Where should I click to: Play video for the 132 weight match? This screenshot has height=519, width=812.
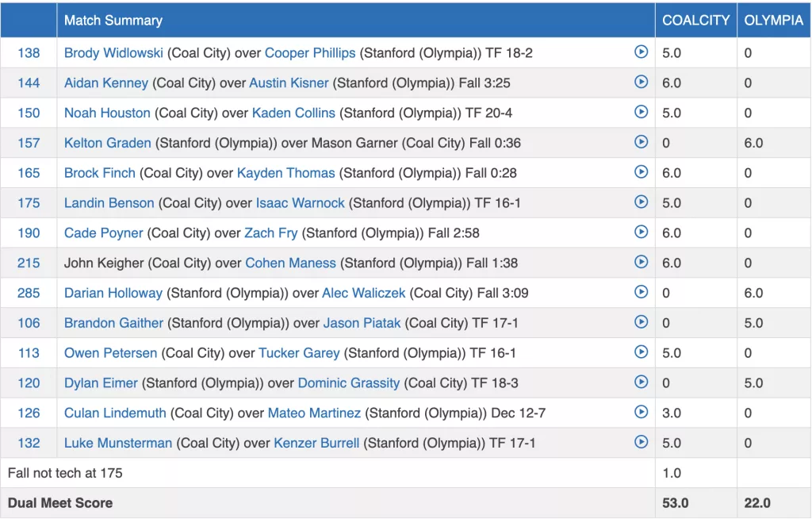pyautogui.click(x=641, y=442)
